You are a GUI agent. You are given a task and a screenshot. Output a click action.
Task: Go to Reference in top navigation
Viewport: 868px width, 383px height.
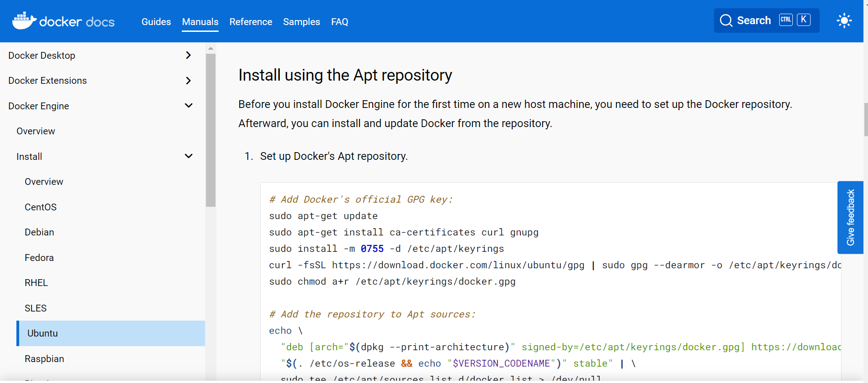251,22
